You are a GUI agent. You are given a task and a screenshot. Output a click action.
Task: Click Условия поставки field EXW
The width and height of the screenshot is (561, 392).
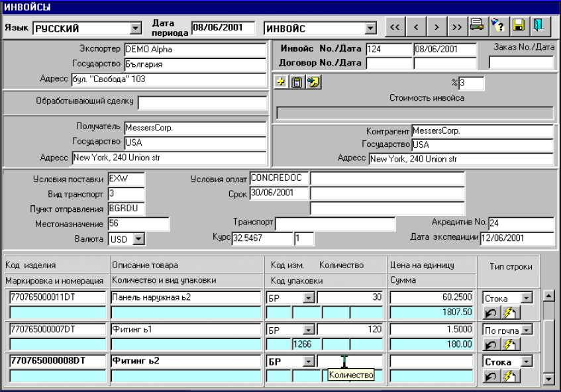point(127,179)
